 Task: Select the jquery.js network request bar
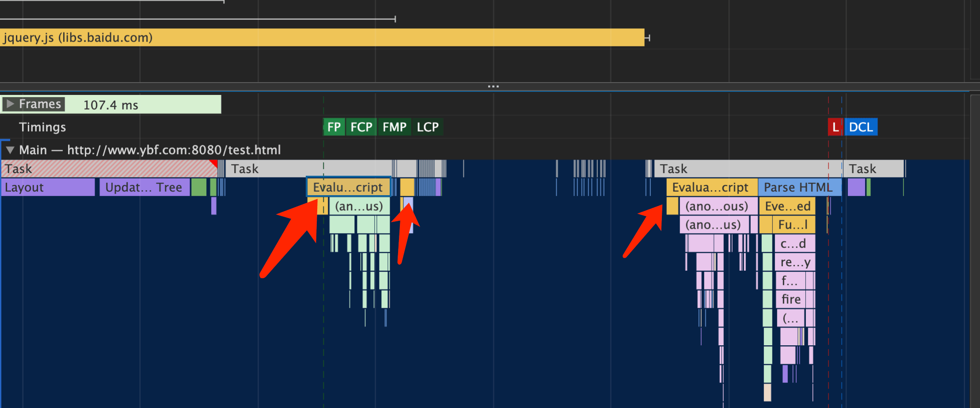pyautogui.click(x=322, y=38)
